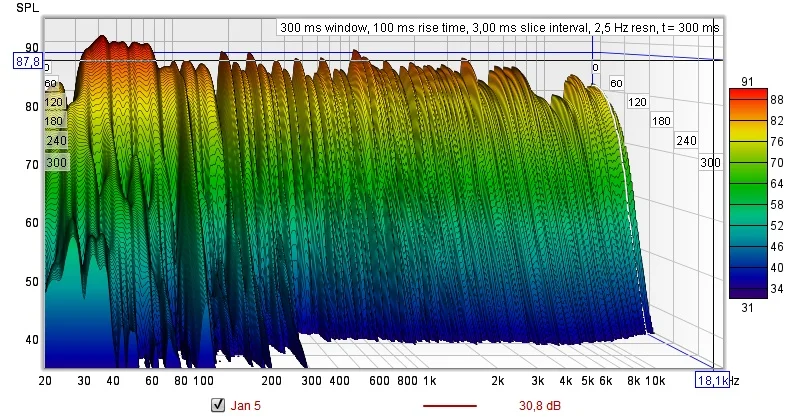This screenshot has height=420, width=800.
Task: Click the 4k tick on the frequency axis
Action: pos(566,381)
